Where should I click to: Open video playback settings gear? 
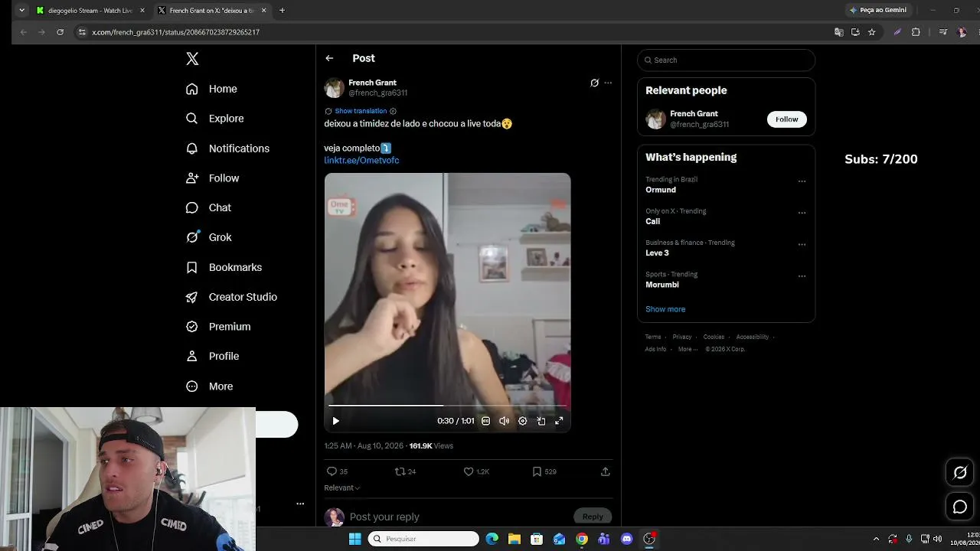[522, 421]
